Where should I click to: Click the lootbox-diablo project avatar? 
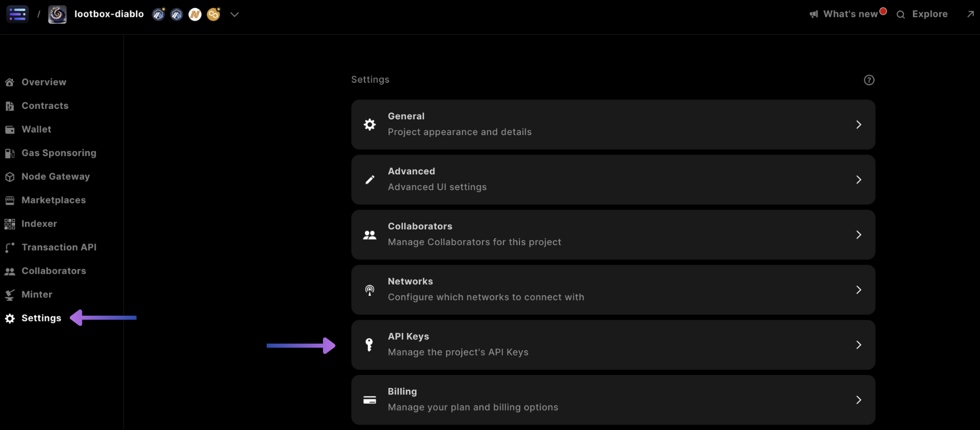(x=57, y=14)
